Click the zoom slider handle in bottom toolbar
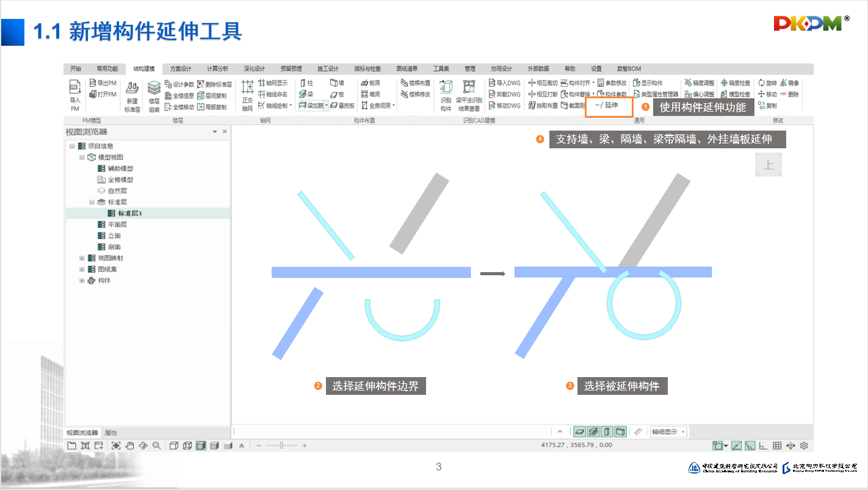 click(281, 445)
